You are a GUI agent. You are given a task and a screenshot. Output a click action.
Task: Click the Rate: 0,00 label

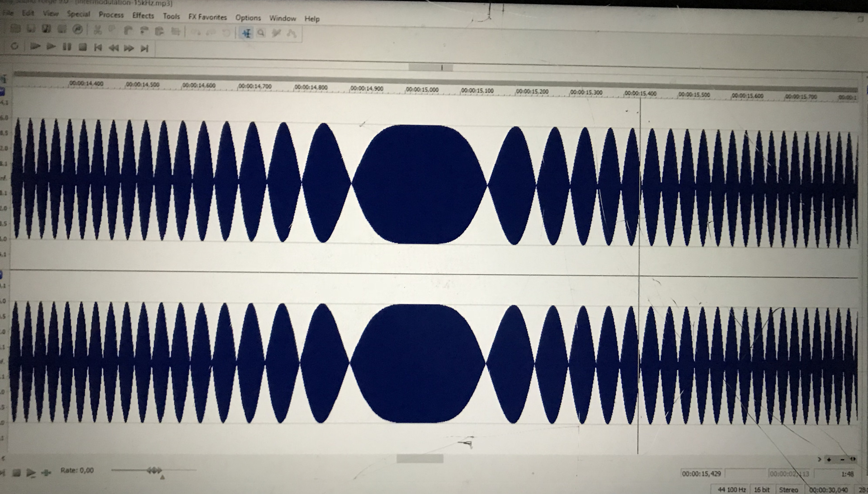pos(77,470)
